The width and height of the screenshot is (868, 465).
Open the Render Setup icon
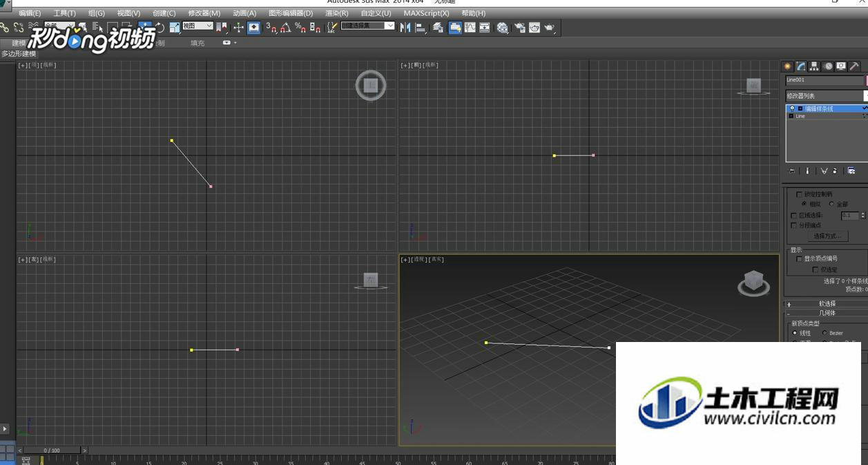(519, 27)
